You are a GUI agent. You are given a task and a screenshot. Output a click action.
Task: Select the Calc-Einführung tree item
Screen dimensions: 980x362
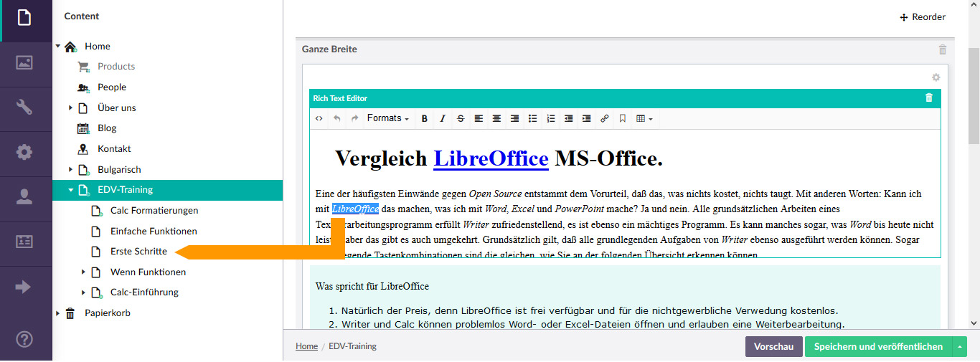coord(144,292)
